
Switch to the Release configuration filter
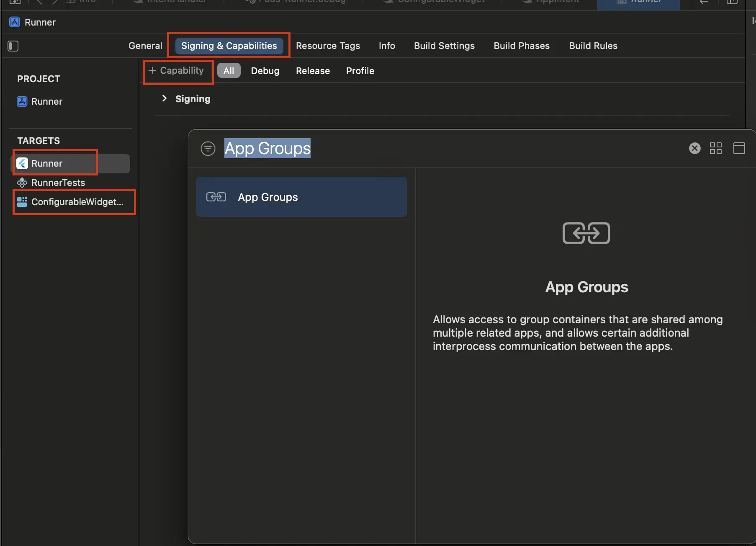click(313, 71)
